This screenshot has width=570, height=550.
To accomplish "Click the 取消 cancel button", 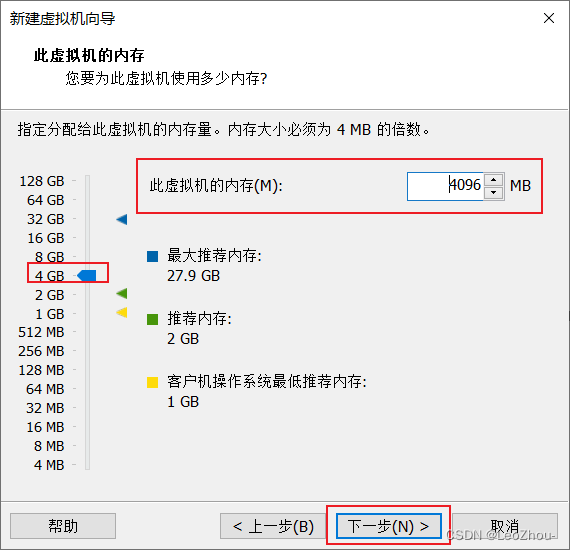I will click(505, 526).
